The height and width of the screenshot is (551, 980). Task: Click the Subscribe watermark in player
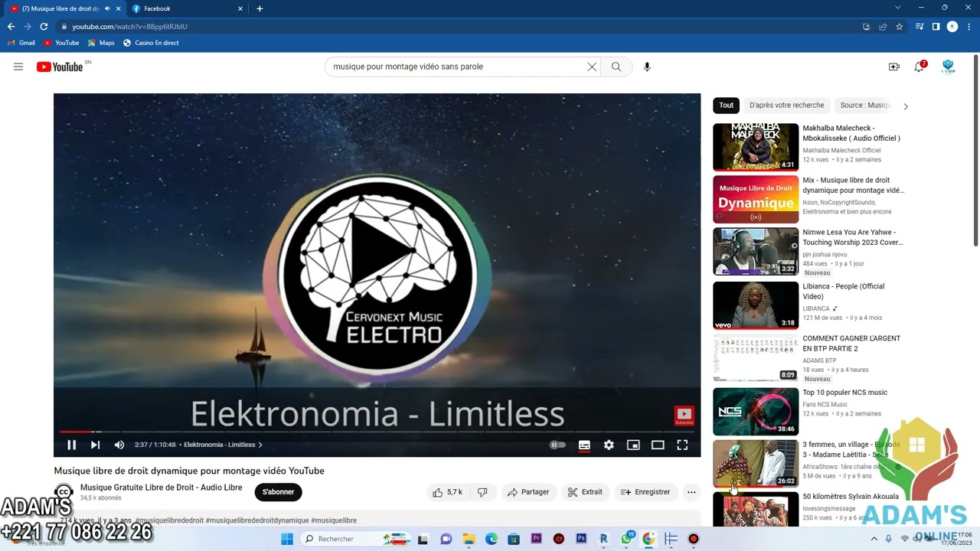tap(684, 416)
